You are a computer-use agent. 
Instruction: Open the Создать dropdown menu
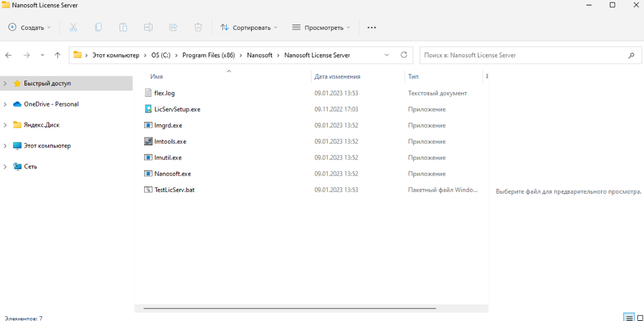coord(29,27)
